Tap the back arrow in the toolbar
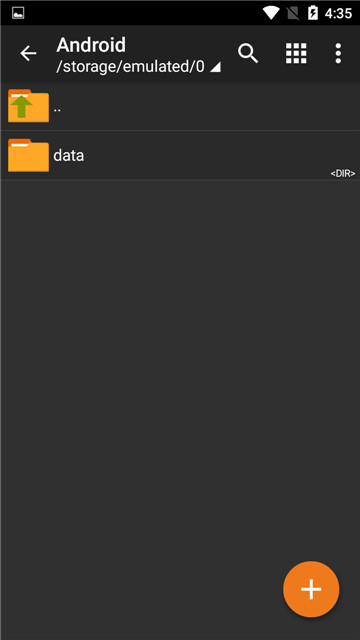 (28, 53)
